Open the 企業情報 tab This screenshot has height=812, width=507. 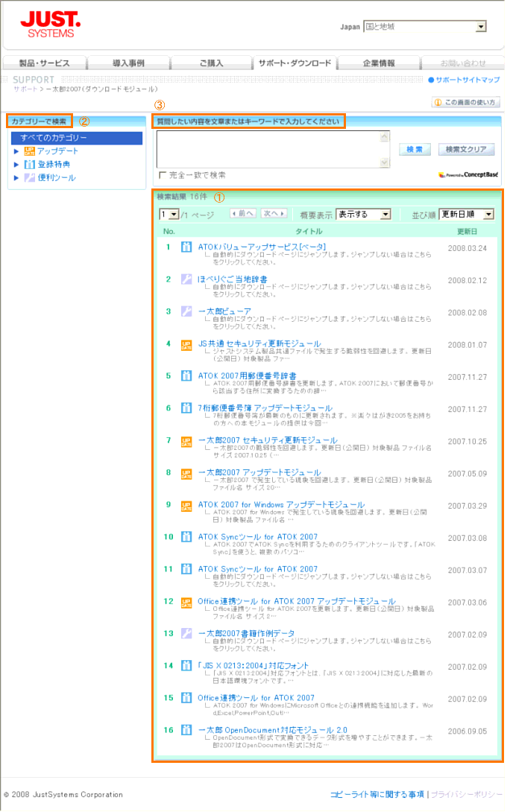tap(379, 63)
